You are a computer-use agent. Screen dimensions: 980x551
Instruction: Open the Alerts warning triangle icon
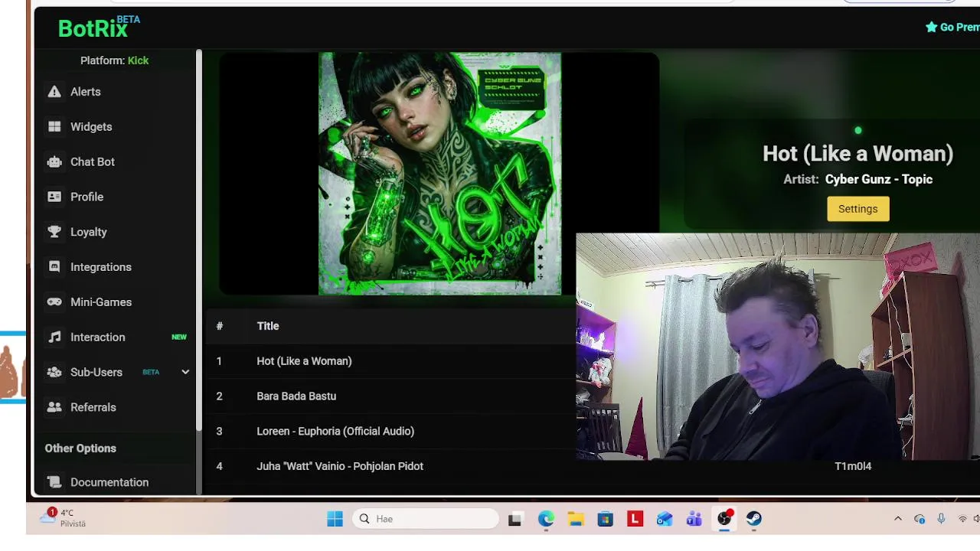[x=54, y=92]
